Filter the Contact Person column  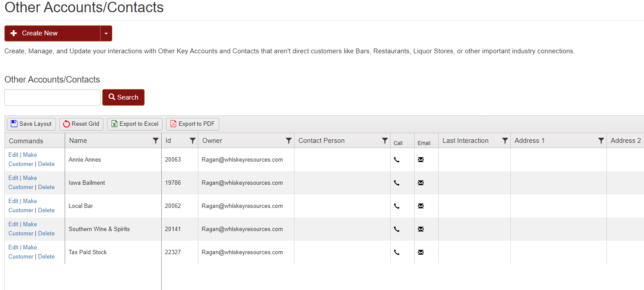click(385, 141)
